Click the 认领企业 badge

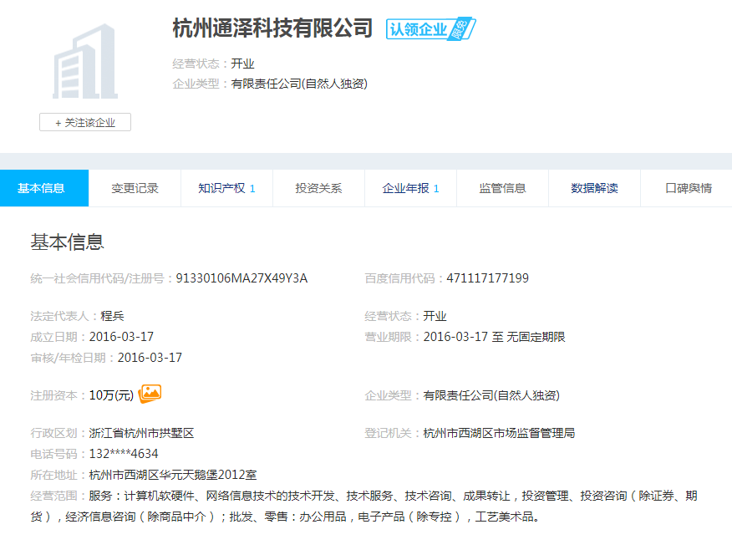pos(430,29)
